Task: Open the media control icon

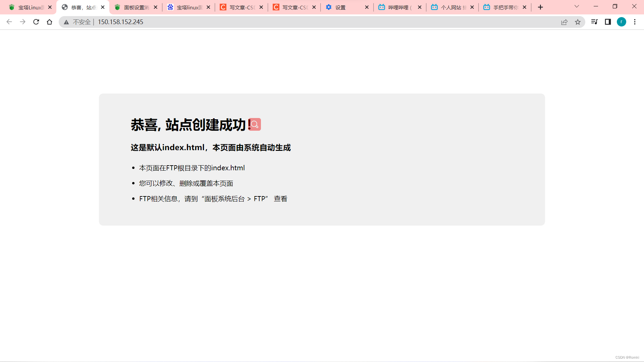Action: 594,22
